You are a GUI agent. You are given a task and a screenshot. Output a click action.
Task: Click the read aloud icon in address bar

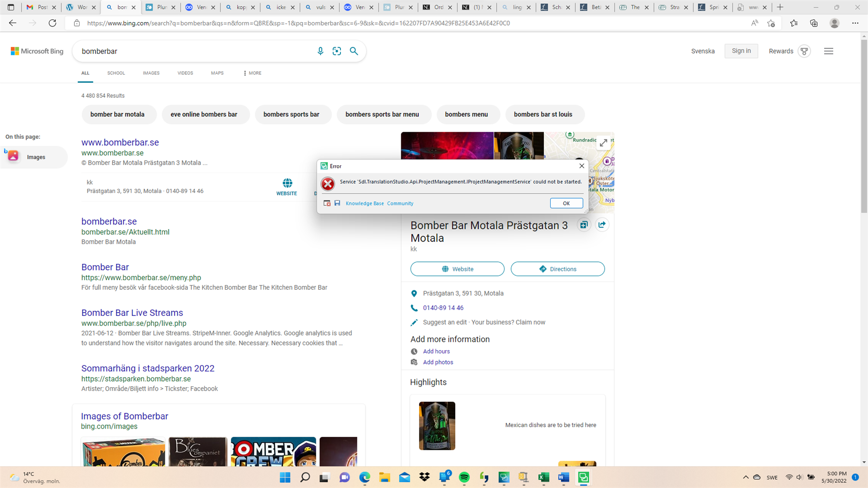point(755,23)
